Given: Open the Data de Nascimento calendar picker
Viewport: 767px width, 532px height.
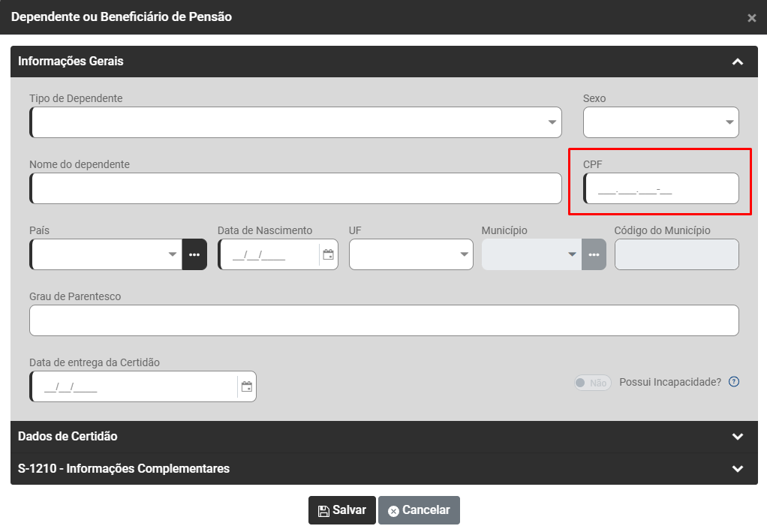Looking at the screenshot, I should coord(328,254).
